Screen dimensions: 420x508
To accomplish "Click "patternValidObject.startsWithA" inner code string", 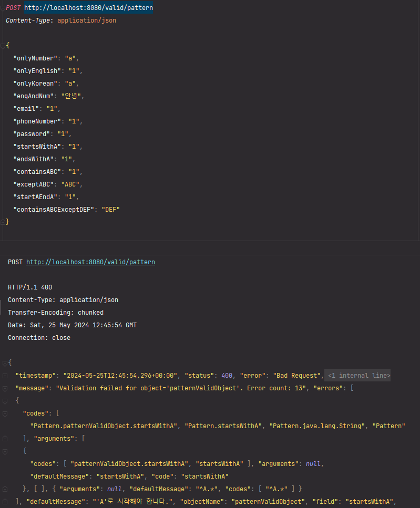I will tap(129, 464).
